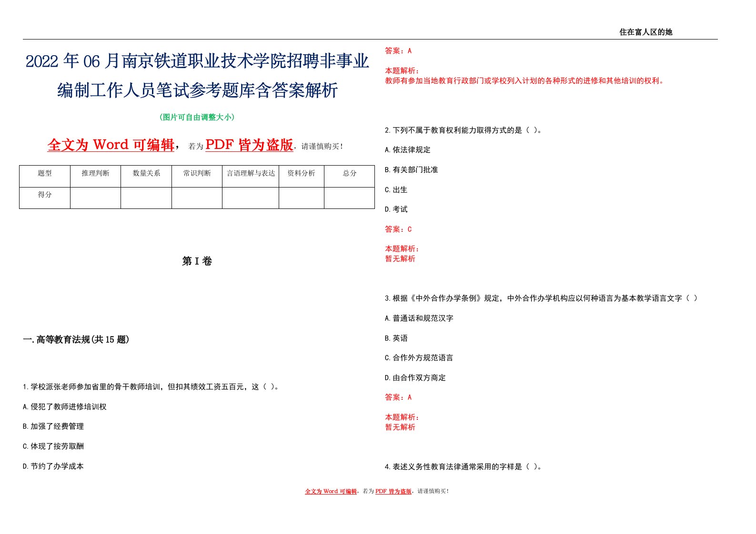The height and width of the screenshot is (534, 756).
Task: Select option D.考试
Action: point(396,209)
